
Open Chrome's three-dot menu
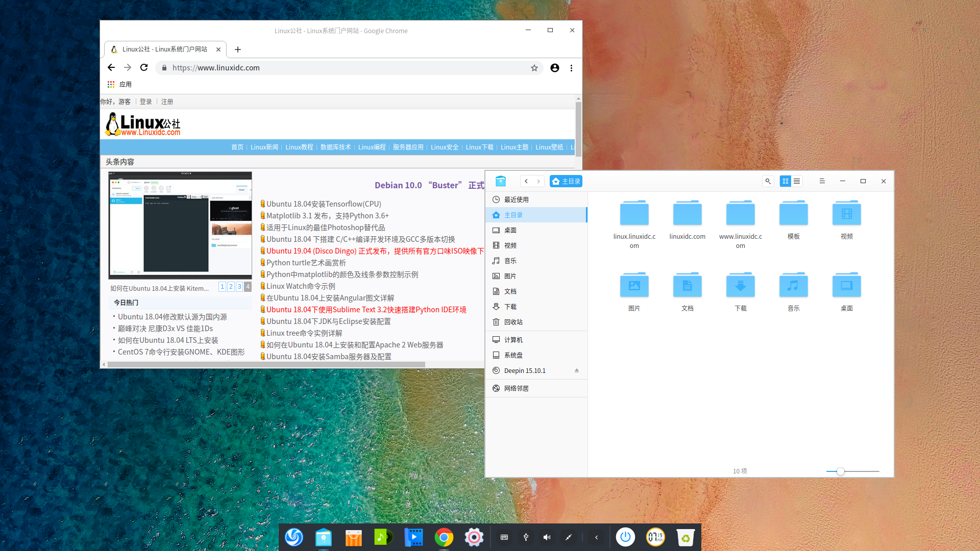pos(571,68)
